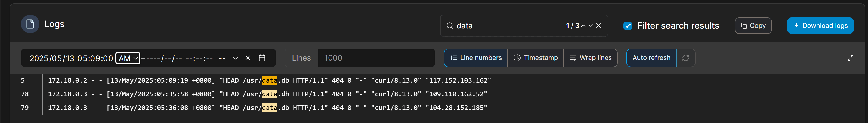The image size is (868, 123).
Task: Uncheck Filter search results checkbox
Action: [x=628, y=26]
